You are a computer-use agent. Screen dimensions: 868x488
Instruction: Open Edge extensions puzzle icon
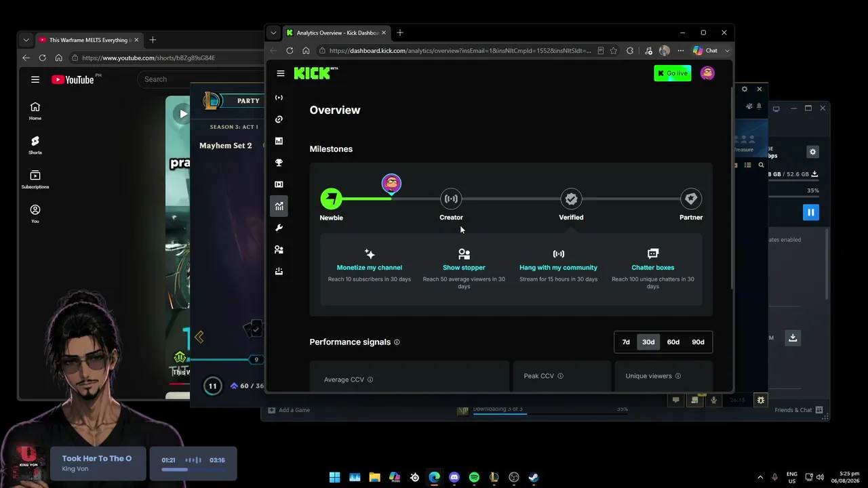click(630, 51)
